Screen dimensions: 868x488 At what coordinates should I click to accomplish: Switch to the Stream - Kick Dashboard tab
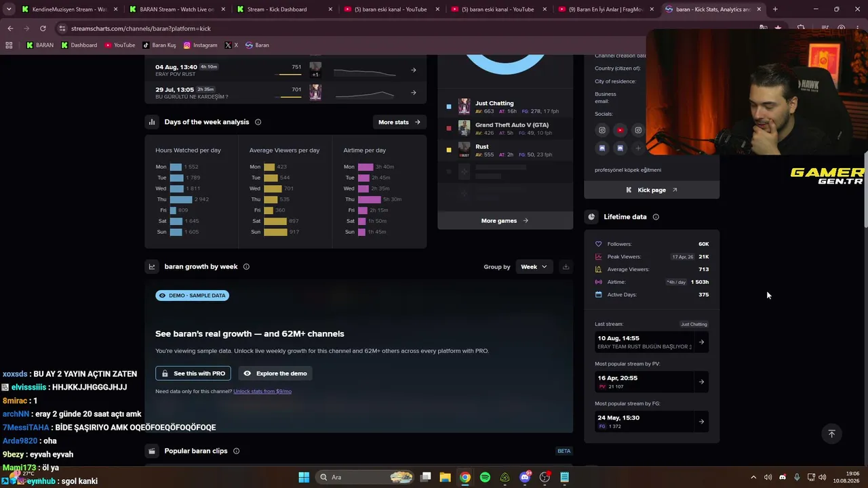(x=283, y=9)
